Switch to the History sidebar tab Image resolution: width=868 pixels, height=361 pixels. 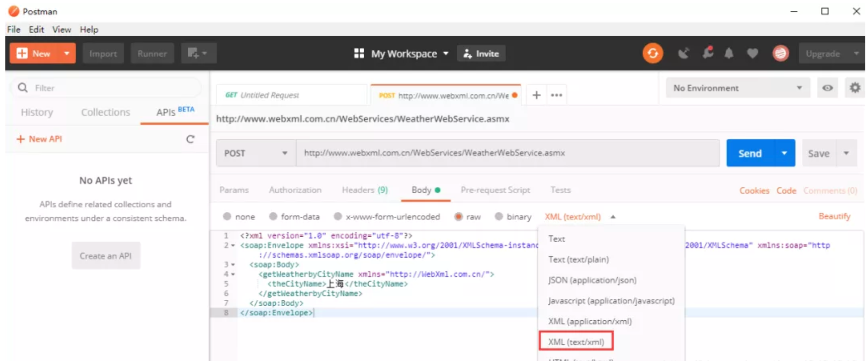click(37, 112)
